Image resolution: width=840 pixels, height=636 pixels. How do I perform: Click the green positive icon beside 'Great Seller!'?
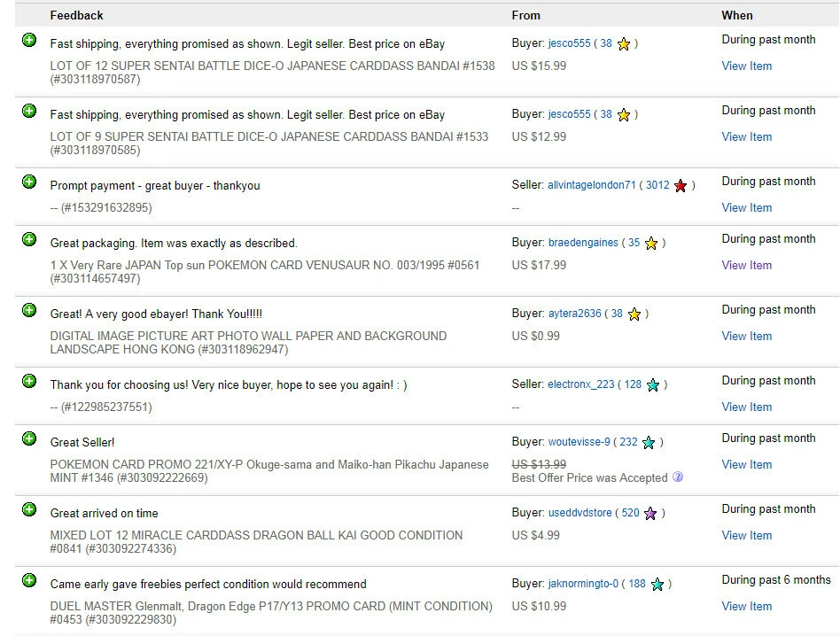(x=29, y=438)
